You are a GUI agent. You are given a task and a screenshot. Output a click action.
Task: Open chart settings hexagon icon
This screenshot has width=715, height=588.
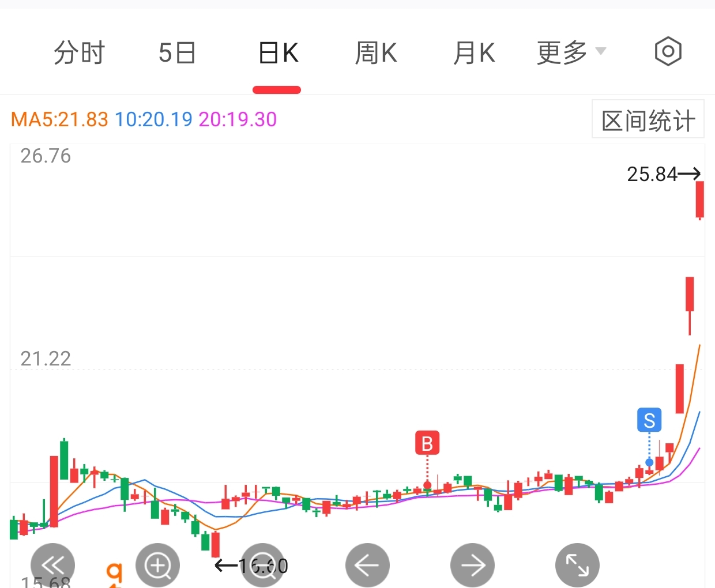[x=668, y=52]
